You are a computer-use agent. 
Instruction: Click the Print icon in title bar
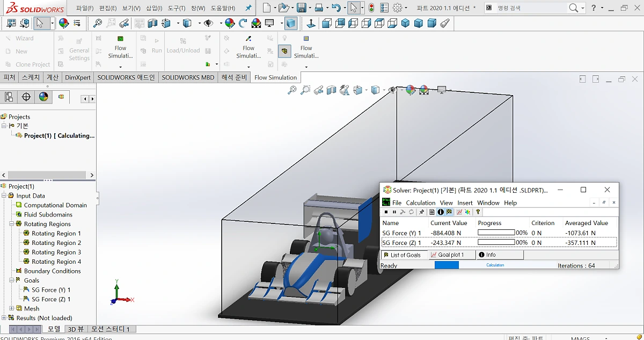(319, 8)
